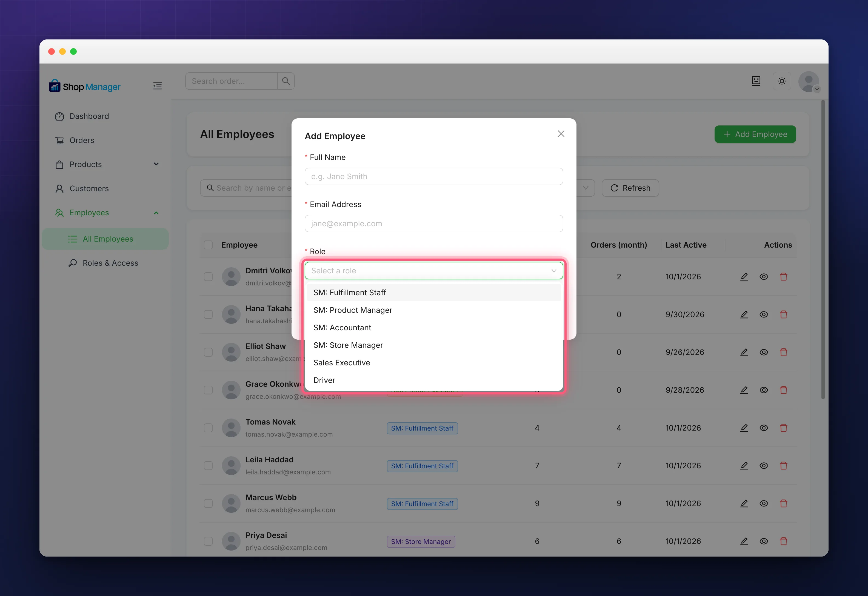This screenshot has height=596, width=868.
Task: Click the green Add Employee button
Action: coord(755,134)
